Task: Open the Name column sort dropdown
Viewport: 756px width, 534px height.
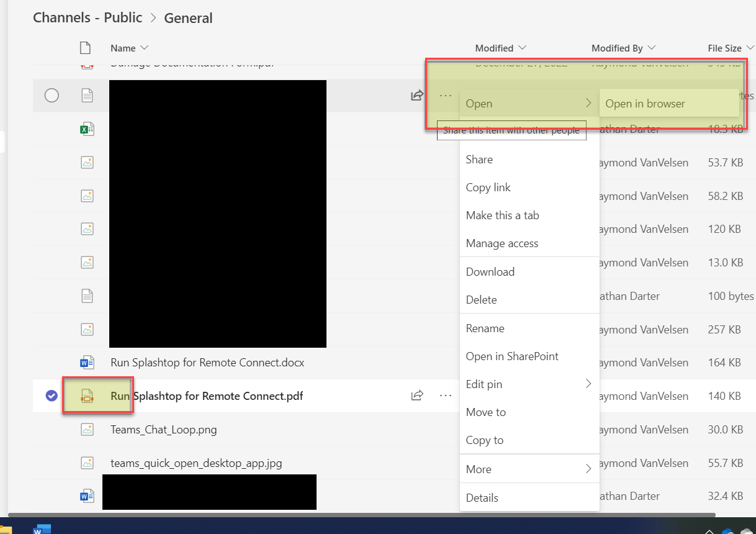Action: tap(145, 48)
